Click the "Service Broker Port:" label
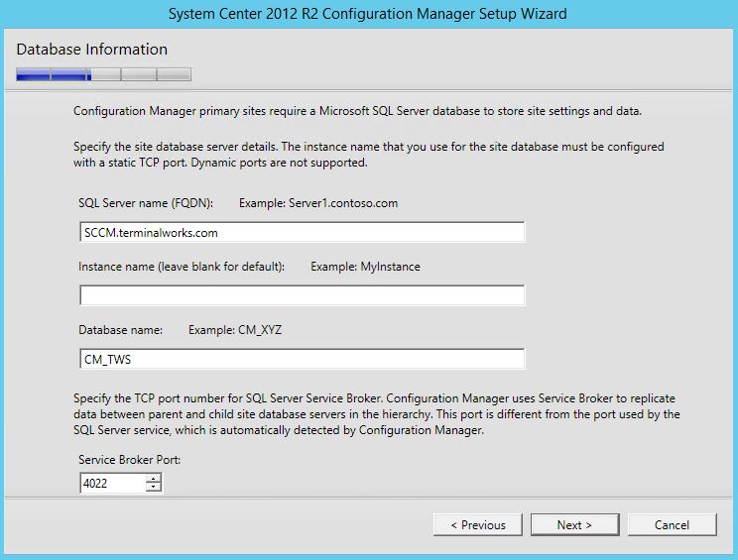Viewport: 738px width, 560px height. pos(129,460)
